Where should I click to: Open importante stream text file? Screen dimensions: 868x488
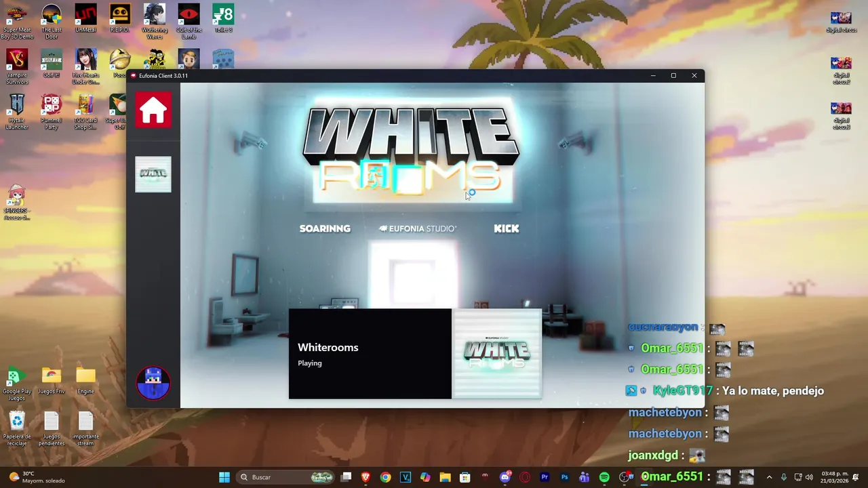pyautogui.click(x=85, y=429)
